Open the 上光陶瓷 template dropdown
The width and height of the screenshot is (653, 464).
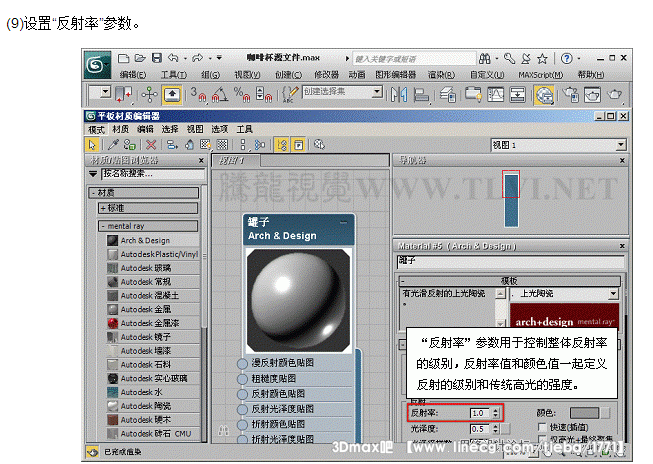613,294
